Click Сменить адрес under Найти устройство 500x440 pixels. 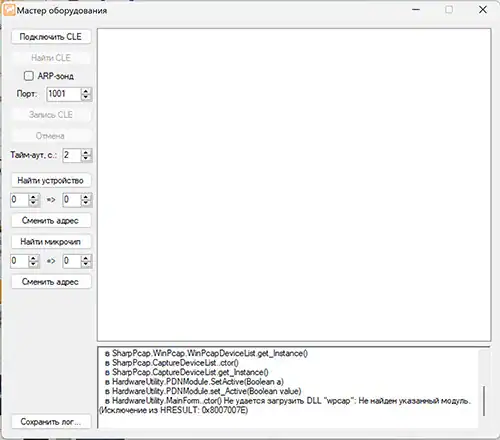(51, 221)
